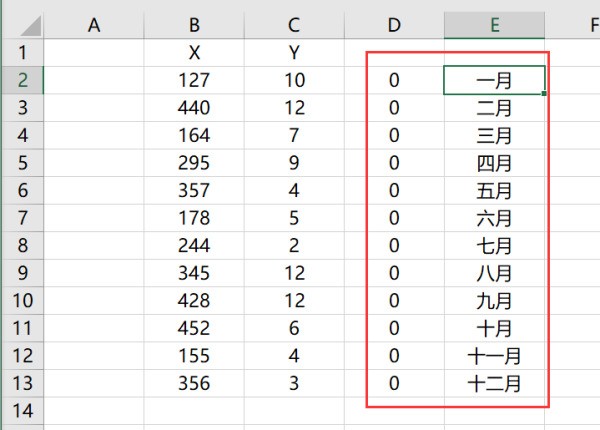Select column D header

394,25
